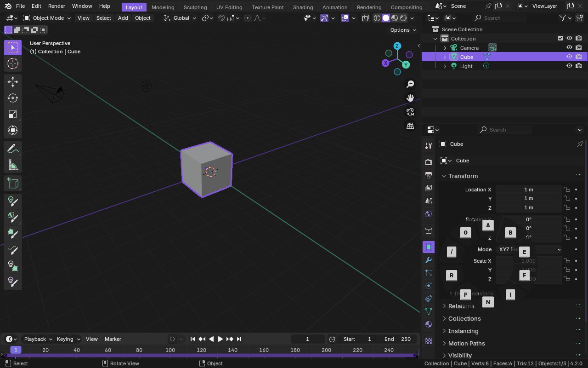Choose the Annotate tool

click(13, 149)
